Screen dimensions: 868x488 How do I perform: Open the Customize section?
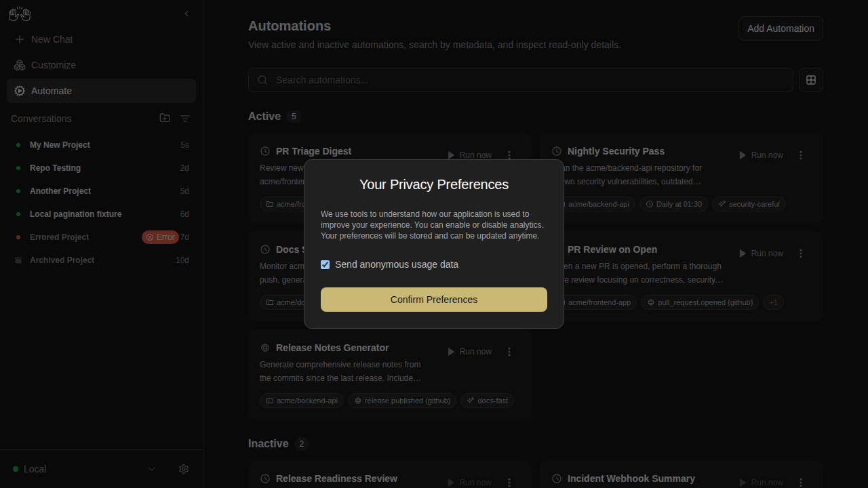102,65
